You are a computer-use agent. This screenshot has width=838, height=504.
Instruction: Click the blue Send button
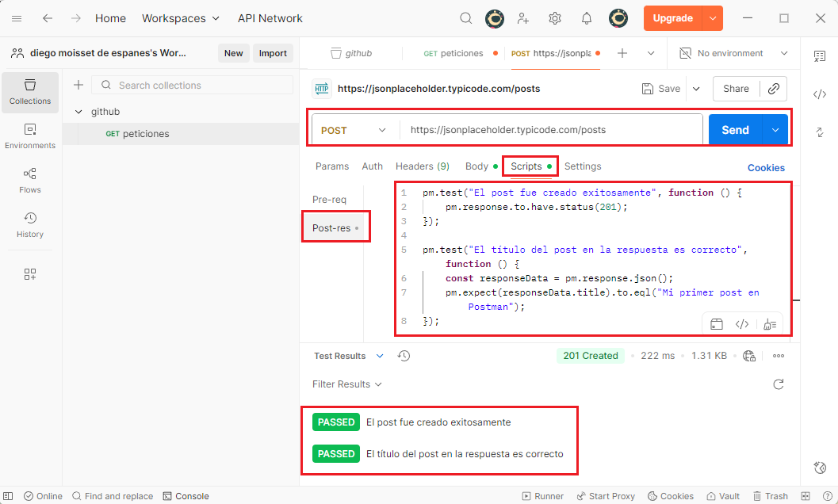click(734, 130)
